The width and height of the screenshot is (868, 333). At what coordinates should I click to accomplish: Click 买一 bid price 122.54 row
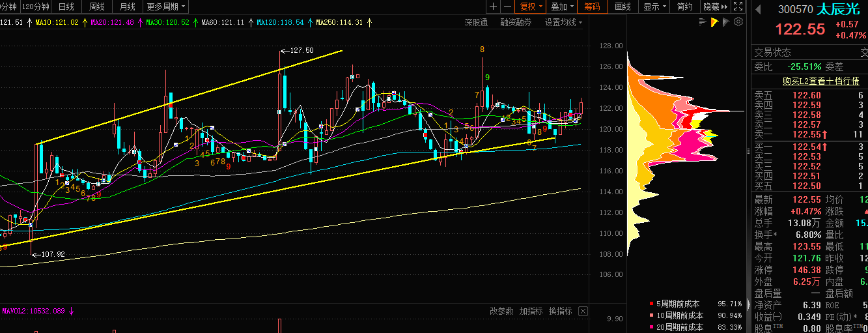(810, 147)
